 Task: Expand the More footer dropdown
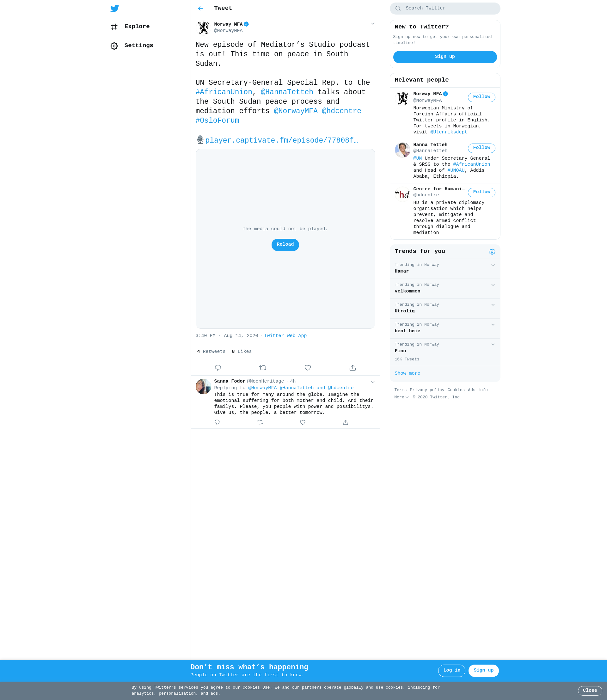click(402, 397)
